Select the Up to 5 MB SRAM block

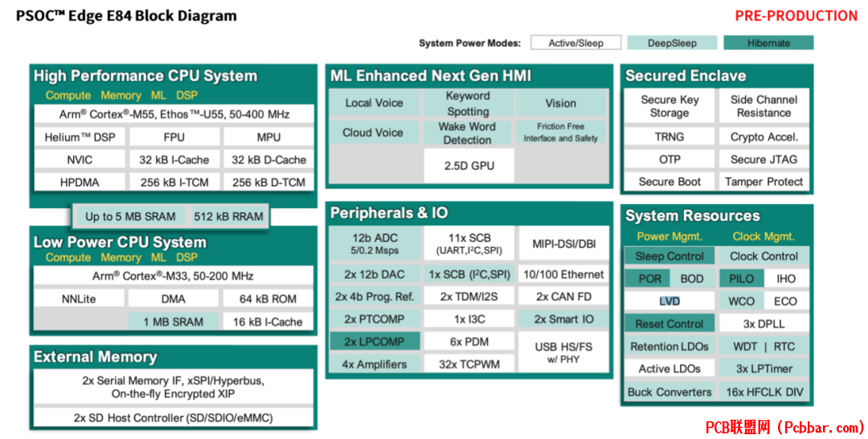tap(130, 216)
